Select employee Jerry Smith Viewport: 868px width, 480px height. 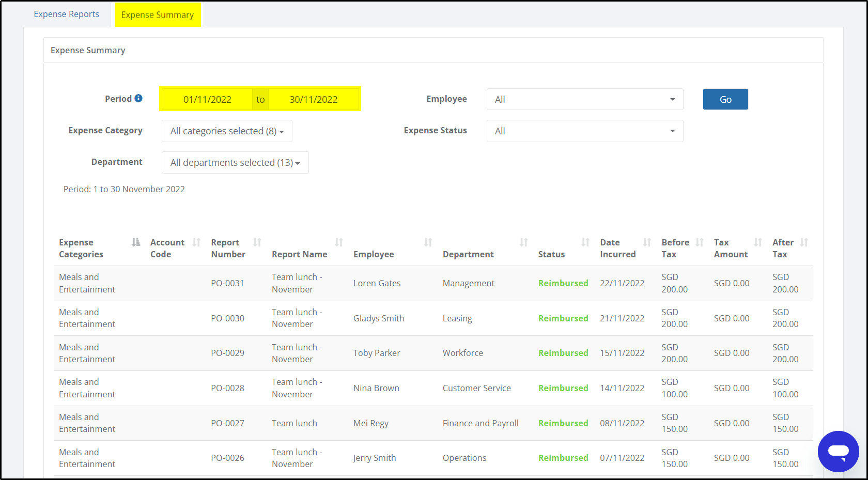click(375, 458)
